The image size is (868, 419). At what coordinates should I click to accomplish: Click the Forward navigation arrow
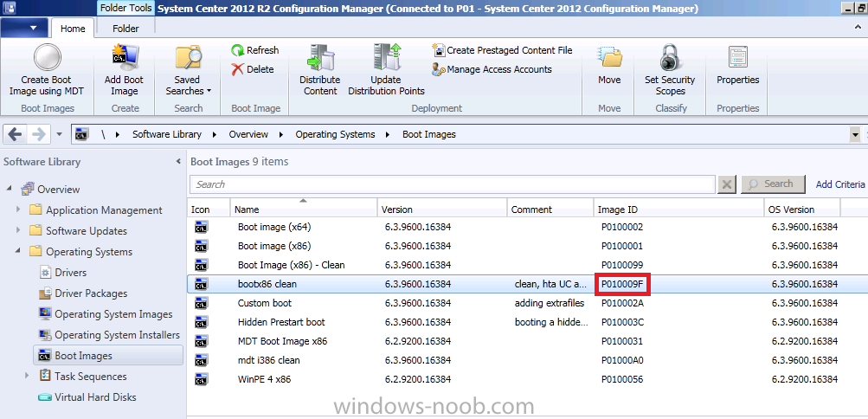39,134
